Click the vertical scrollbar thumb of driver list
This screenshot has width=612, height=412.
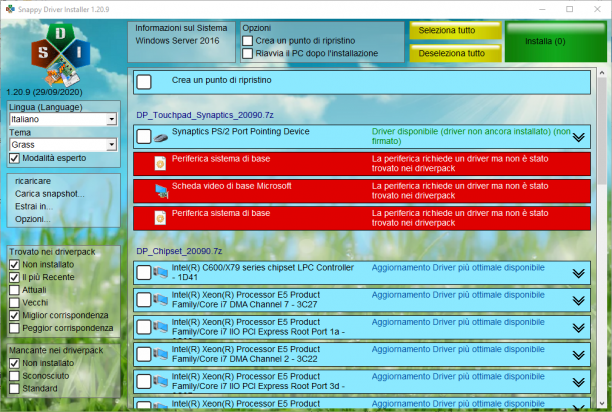click(601, 133)
